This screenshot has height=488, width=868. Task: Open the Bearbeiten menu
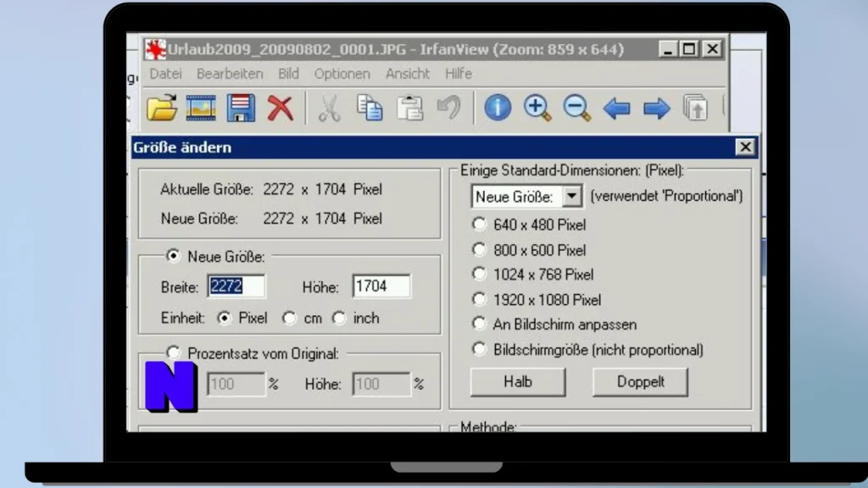(x=230, y=74)
